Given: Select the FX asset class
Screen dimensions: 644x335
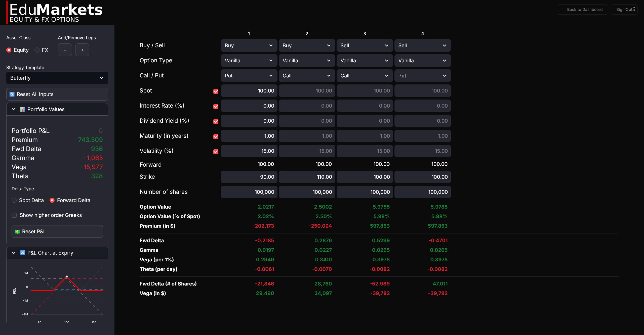Looking at the screenshot, I should click(x=36, y=50).
